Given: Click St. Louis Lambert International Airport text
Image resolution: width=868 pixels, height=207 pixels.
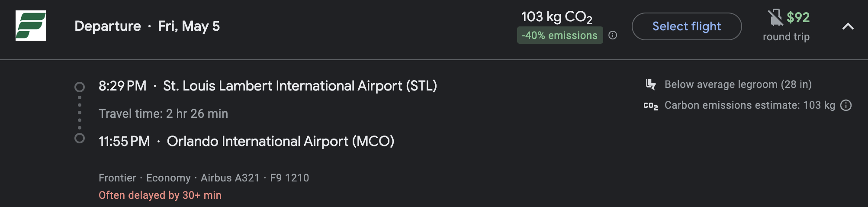Looking at the screenshot, I should (300, 86).
